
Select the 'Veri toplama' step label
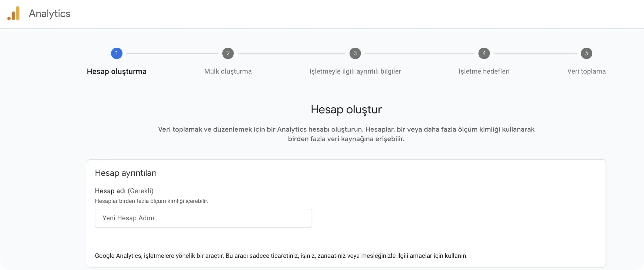pos(586,71)
